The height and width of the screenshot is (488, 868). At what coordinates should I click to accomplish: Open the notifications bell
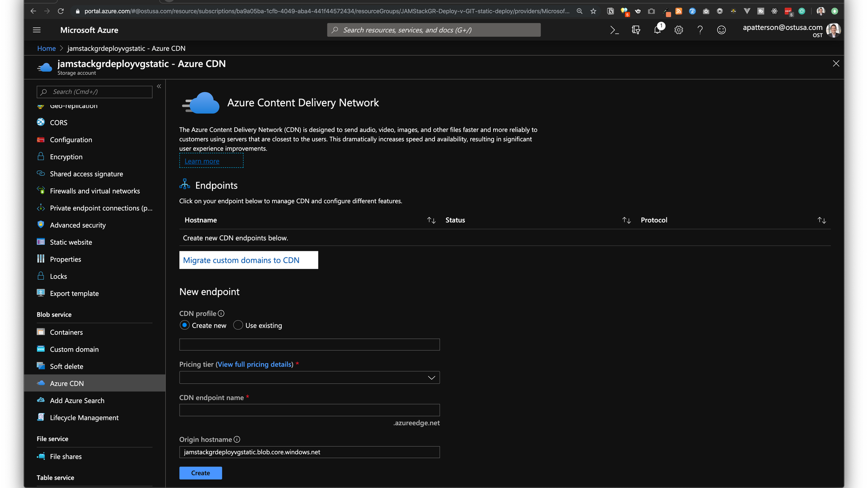[657, 30]
